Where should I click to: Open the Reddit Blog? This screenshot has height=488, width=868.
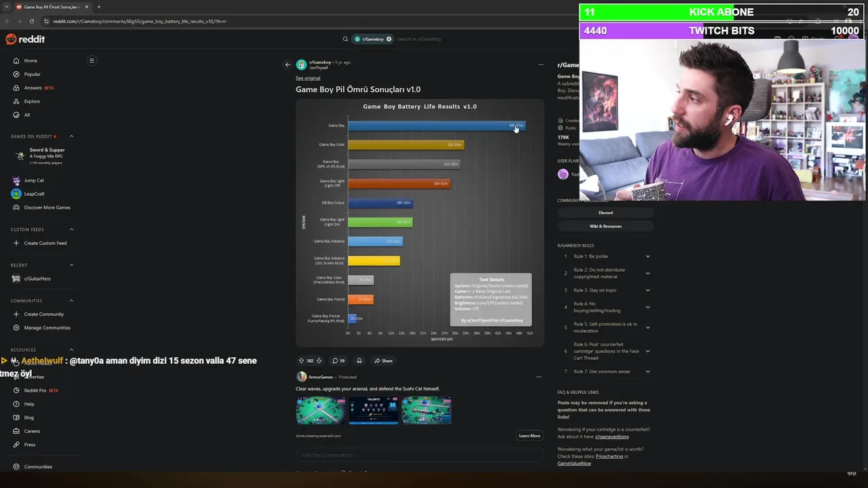[x=29, y=418]
